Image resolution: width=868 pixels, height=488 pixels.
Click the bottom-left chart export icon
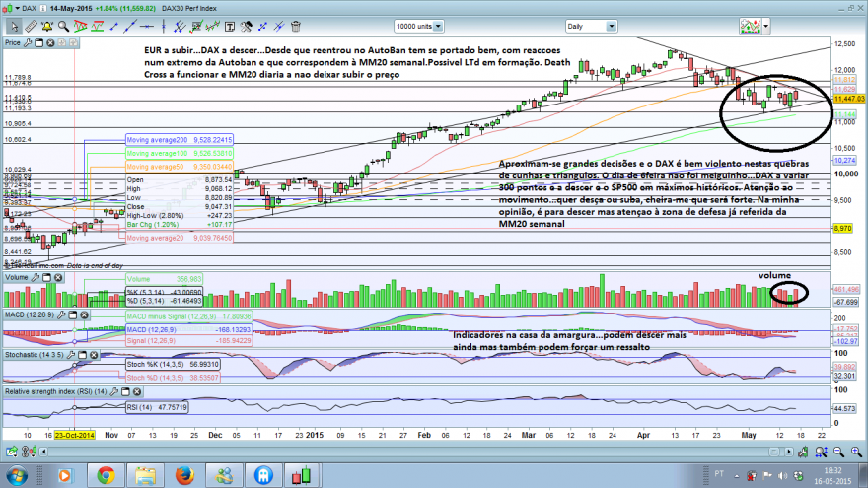pos(11,453)
